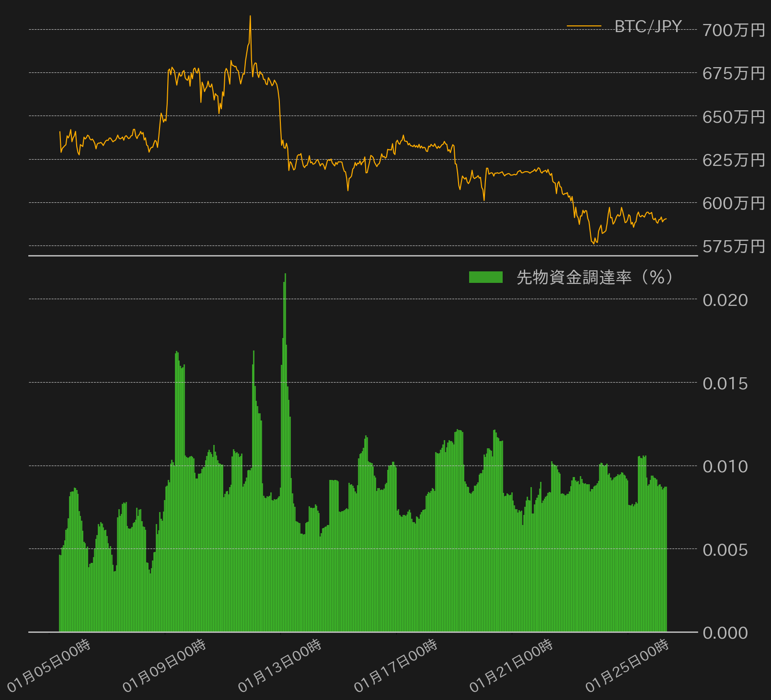Click the 01月21日00時 date label
The width and height of the screenshot is (771, 700).
[511, 665]
